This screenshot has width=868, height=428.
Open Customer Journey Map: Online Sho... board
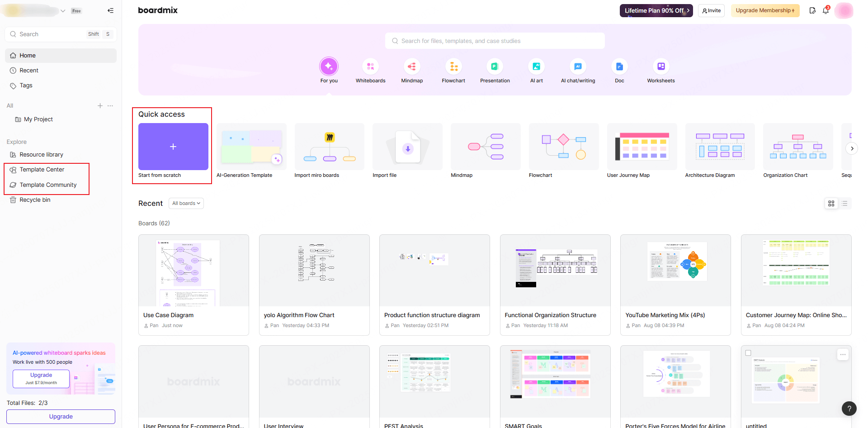coord(796,285)
